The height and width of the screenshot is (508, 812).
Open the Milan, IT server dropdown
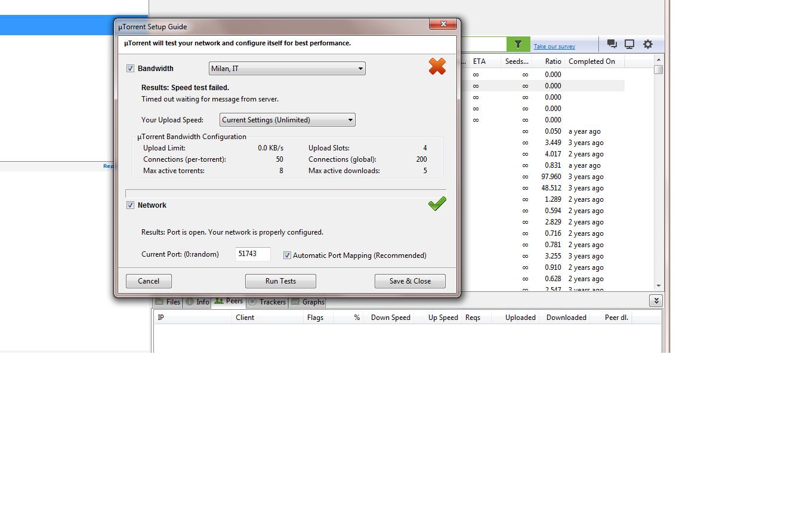tap(287, 69)
